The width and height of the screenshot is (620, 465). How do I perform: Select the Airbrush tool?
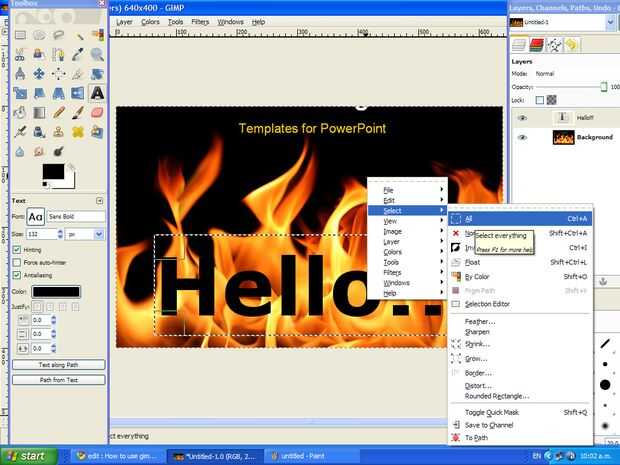click(20, 132)
